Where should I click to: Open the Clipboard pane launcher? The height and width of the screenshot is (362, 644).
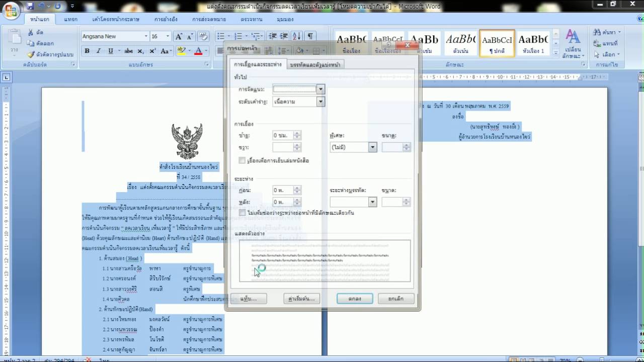pos(73,65)
